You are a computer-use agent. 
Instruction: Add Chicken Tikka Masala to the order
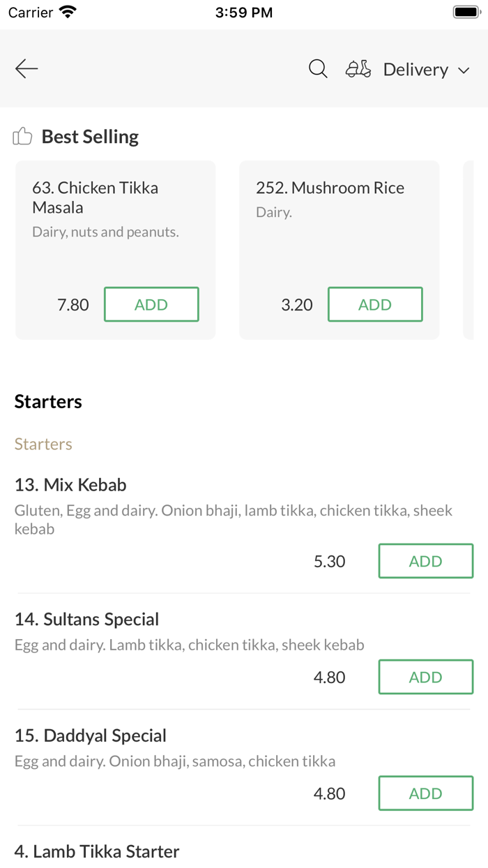click(x=151, y=304)
